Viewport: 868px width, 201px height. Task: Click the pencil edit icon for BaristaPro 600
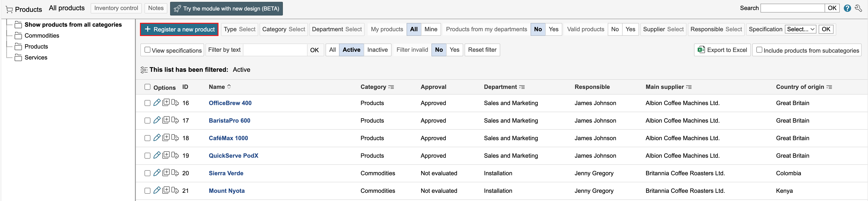(157, 120)
